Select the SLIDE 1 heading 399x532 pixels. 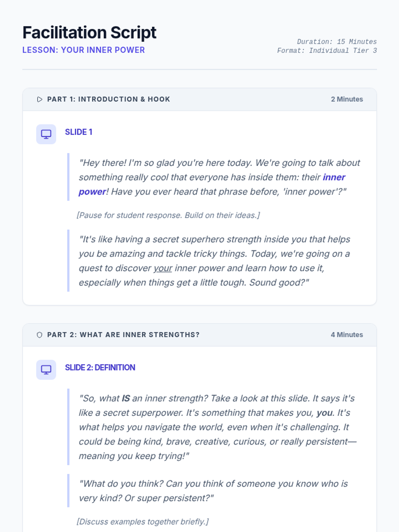(x=79, y=132)
